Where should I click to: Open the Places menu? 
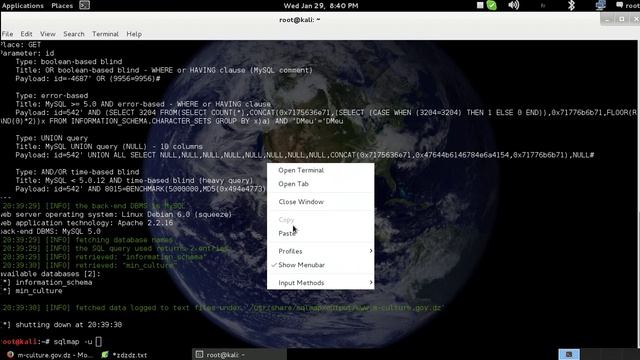pos(62,5)
